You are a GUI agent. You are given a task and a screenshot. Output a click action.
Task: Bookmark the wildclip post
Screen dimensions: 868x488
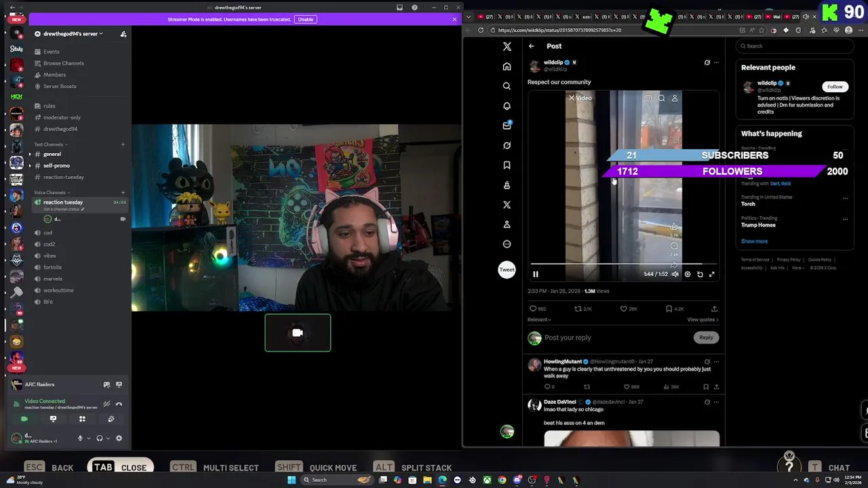[x=669, y=308]
